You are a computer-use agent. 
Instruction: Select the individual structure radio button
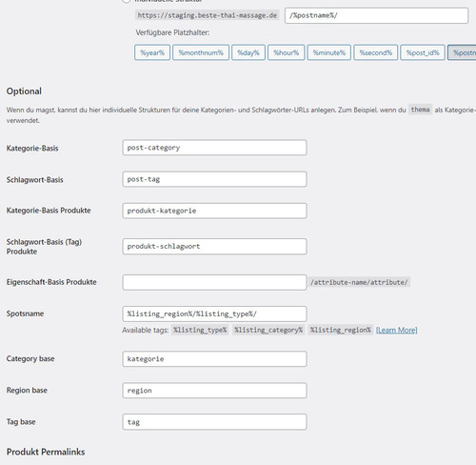pyautogui.click(x=126, y=1)
